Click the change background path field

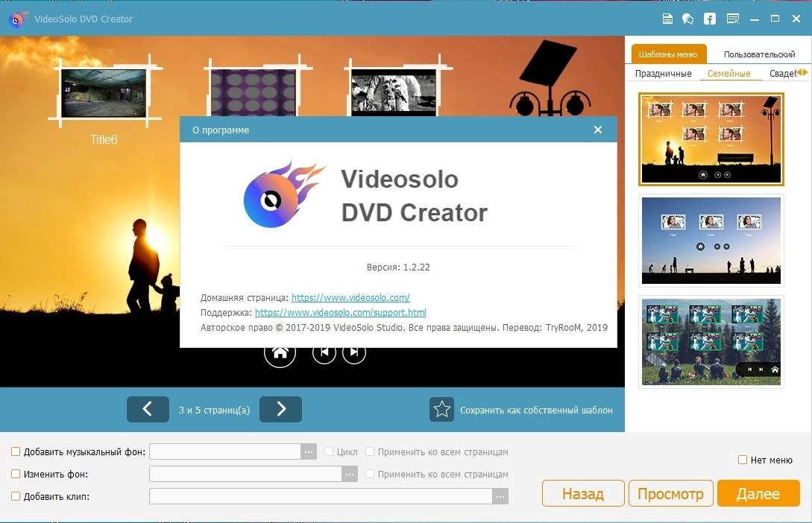click(x=245, y=474)
